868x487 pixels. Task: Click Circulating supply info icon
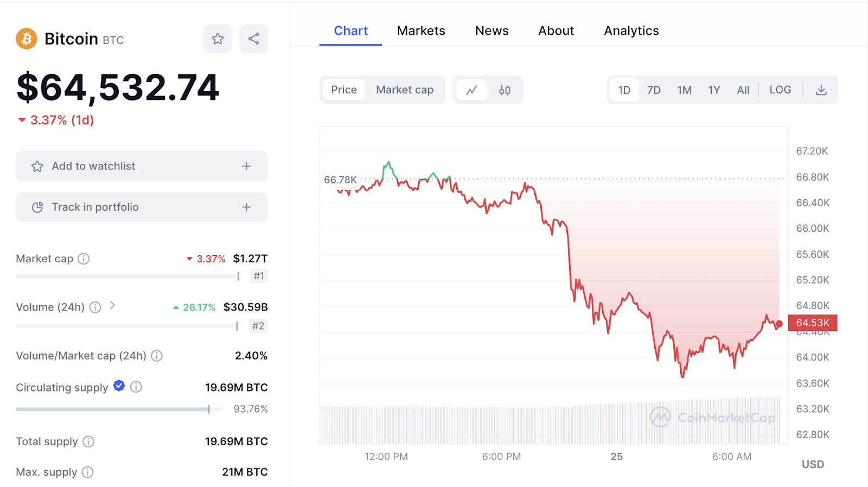(x=136, y=387)
